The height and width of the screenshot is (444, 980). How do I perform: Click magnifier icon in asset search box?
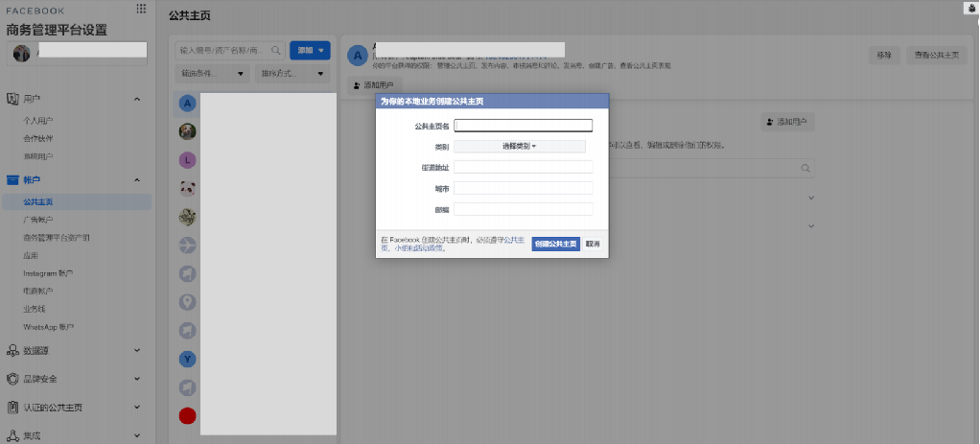[x=275, y=51]
